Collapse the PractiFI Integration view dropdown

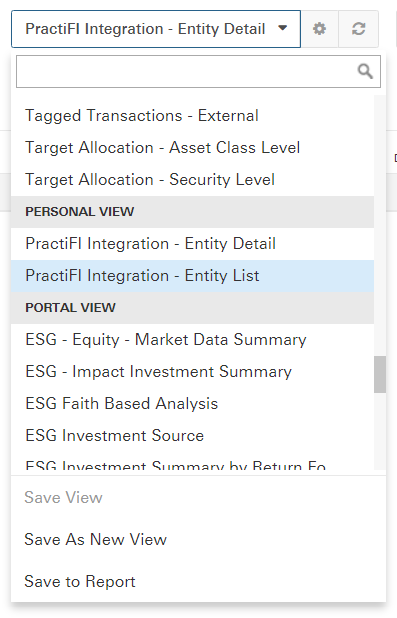pos(156,29)
